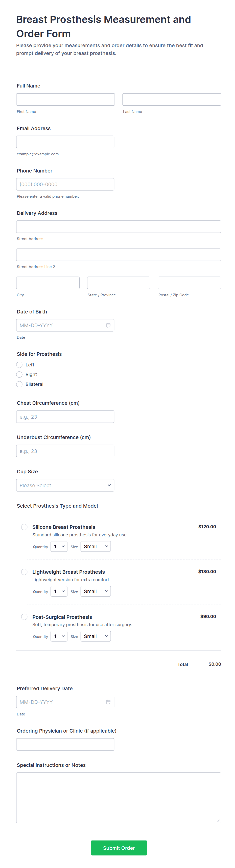Focus the Chest Circumference field
235x868 pixels.
point(65,417)
